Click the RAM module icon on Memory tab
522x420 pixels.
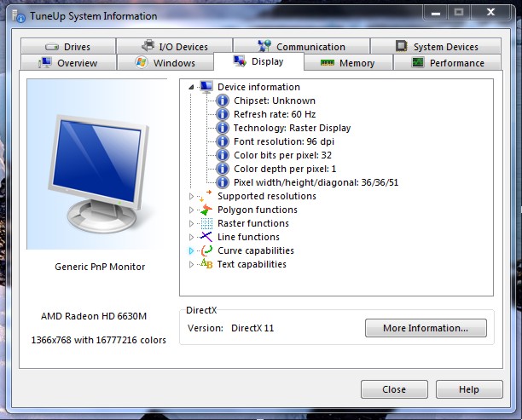pyautogui.click(x=327, y=62)
